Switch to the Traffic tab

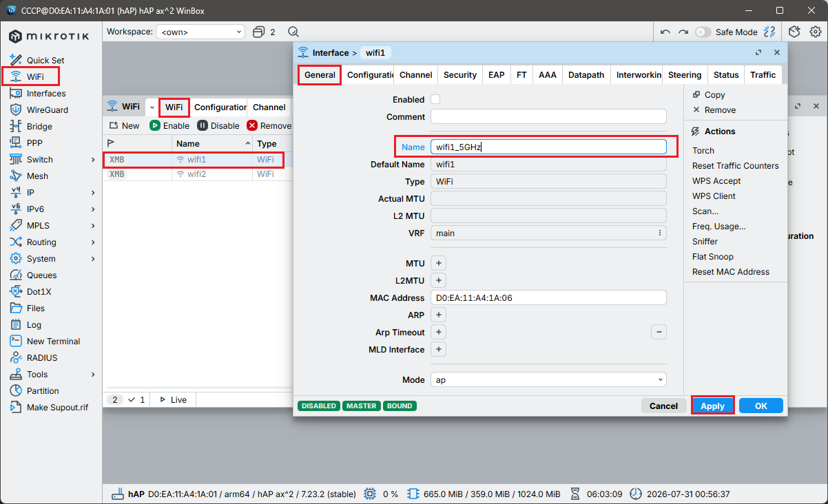tap(763, 74)
